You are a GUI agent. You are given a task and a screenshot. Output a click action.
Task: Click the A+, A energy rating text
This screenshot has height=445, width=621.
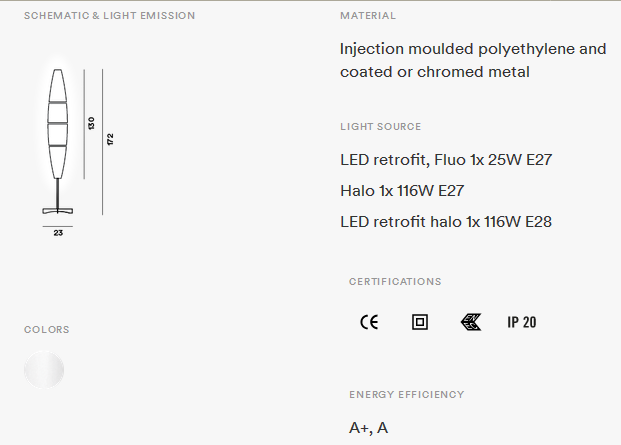tap(368, 428)
